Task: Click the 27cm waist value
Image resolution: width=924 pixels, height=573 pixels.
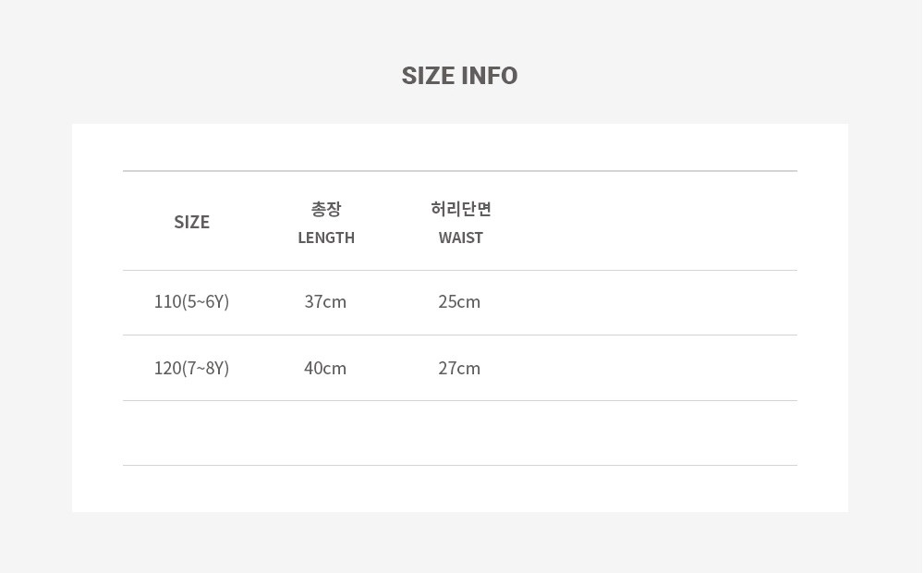Action: 459,369
